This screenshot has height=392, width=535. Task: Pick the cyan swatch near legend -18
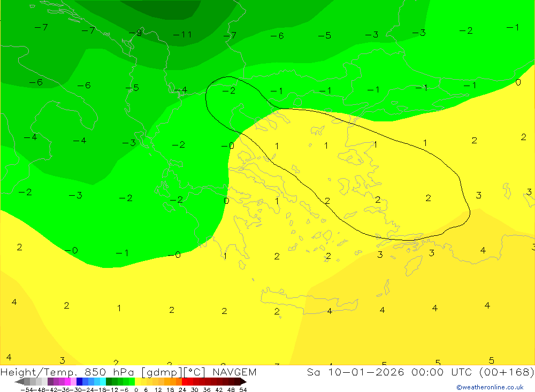point(103,382)
